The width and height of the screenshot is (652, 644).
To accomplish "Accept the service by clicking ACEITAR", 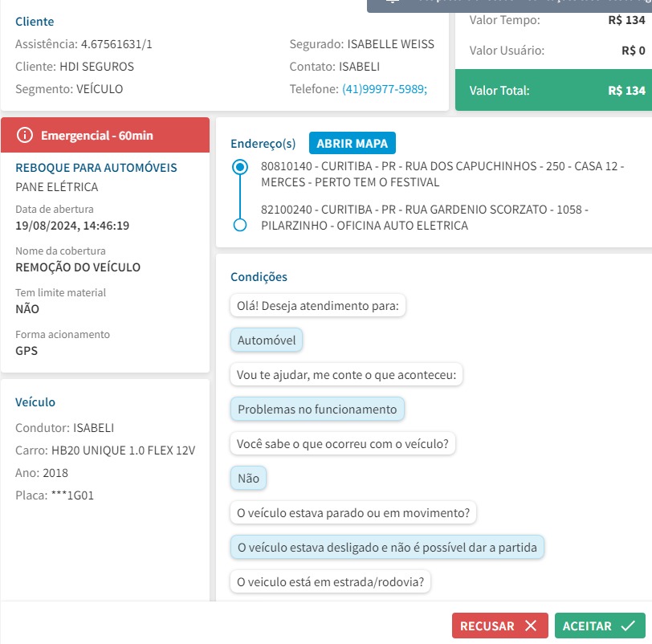I will 600,626.
